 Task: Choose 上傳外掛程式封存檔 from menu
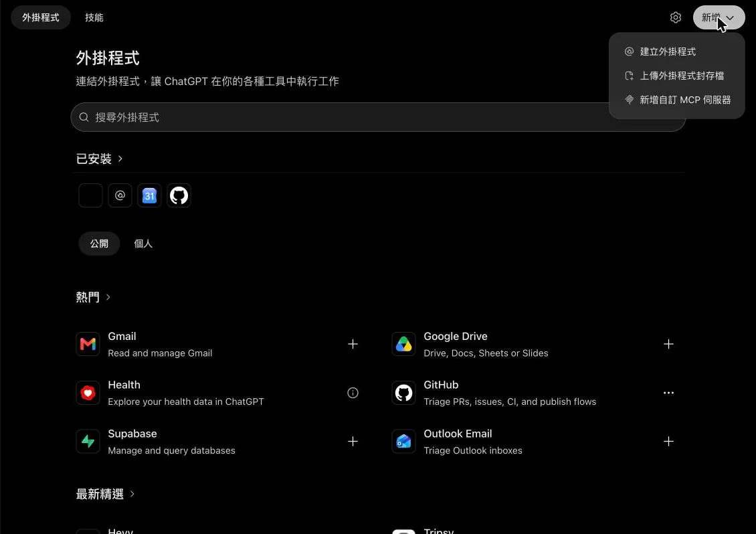pyautogui.click(x=676, y=76)
